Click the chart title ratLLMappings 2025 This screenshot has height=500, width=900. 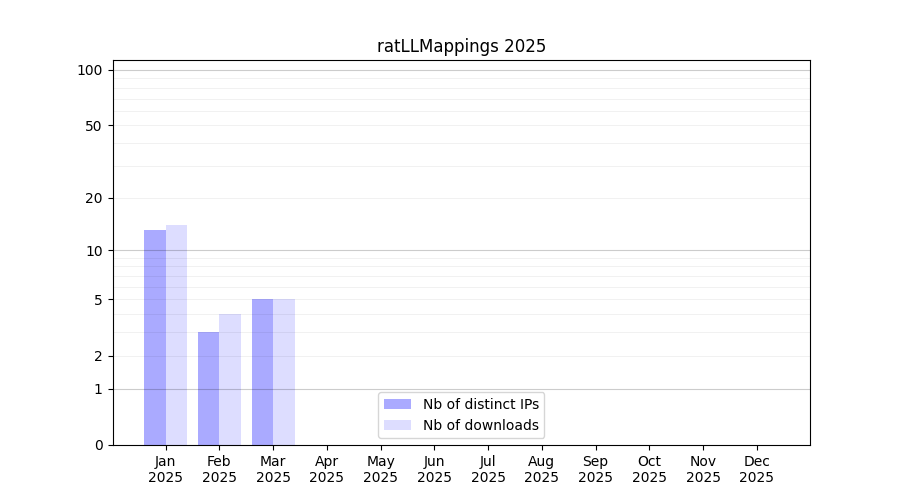click(x=461, y=46)
